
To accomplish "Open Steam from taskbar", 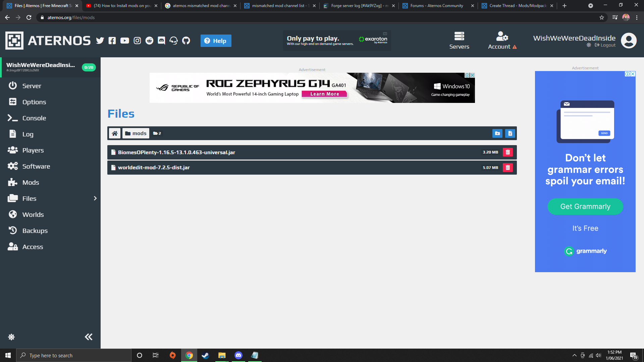I will (205, 355).
